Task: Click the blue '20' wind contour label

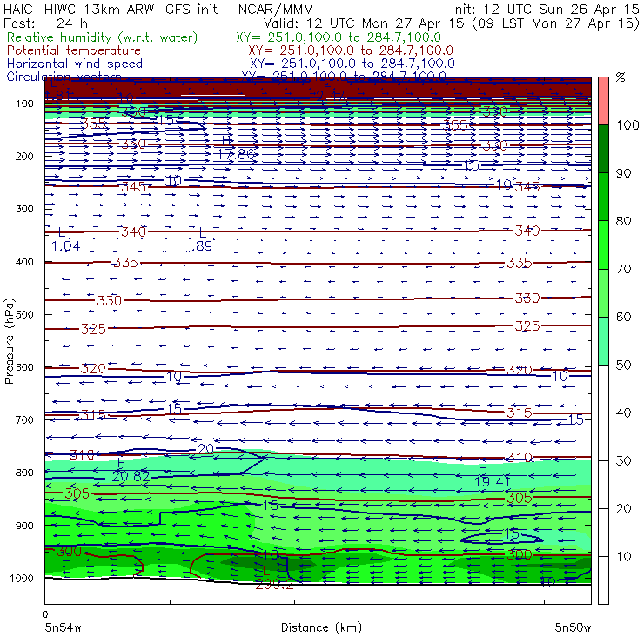Action: click(205, 449)
